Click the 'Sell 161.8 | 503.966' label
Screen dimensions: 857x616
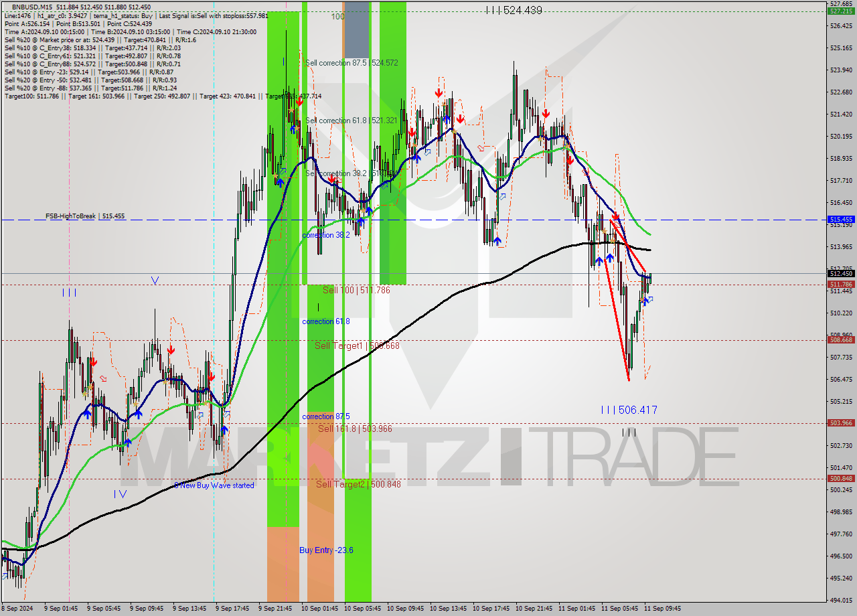(355, 429)
